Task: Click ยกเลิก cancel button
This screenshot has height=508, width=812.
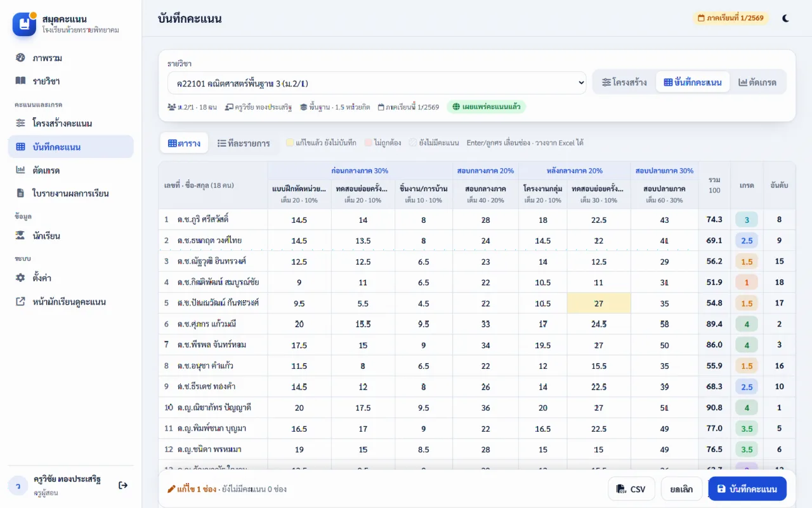Action: point(682,489)
